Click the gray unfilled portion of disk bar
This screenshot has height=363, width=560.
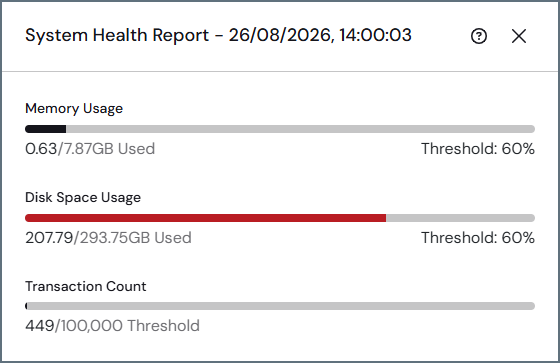460,218
